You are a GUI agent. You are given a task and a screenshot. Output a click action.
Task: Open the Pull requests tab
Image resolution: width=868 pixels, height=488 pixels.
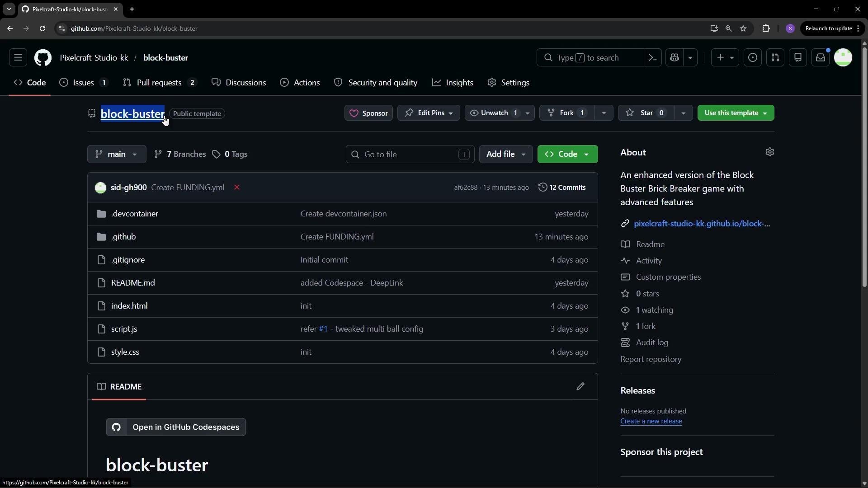pyautogui.click(x=160, y=83)
